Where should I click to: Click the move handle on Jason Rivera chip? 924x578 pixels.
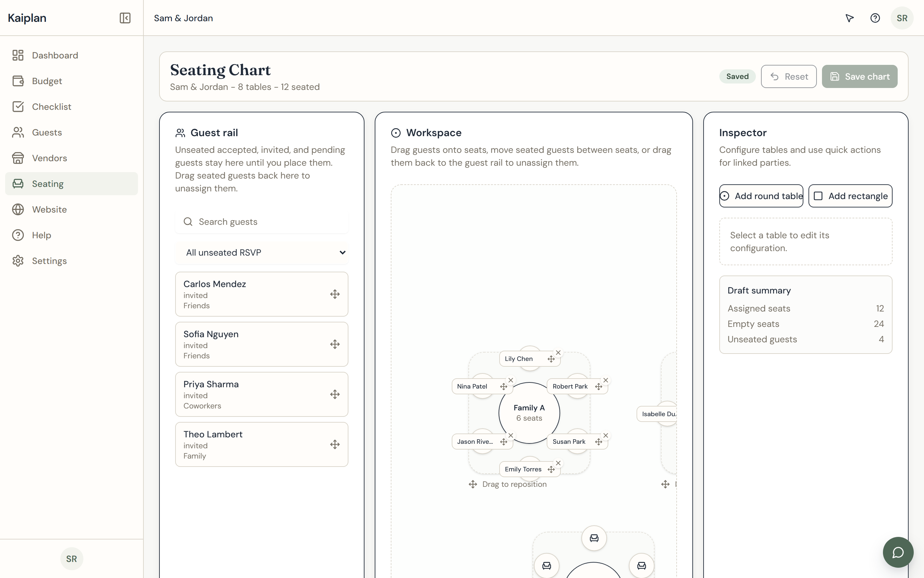point(504,442)
